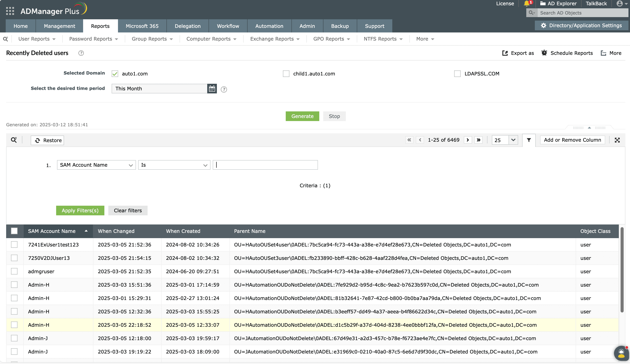Enable the child1.auto1.com domain checkbox
This screenshot has height=364, width=630.
pos(286,74)
